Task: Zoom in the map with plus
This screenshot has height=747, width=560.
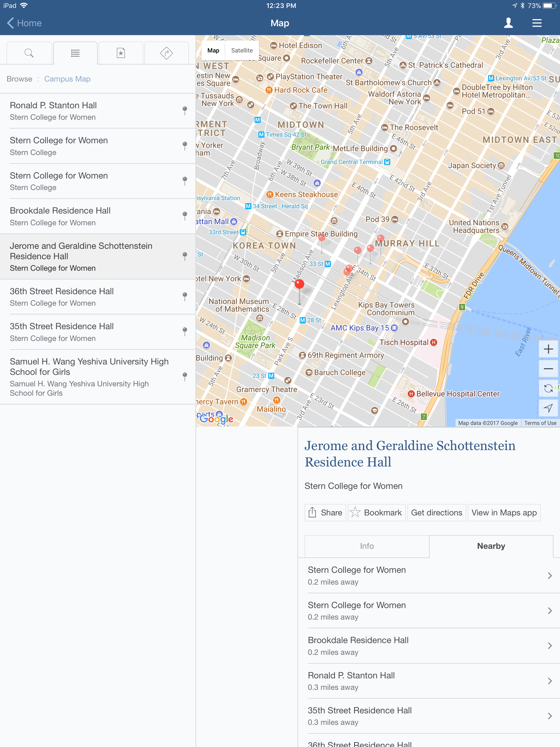Action: (x=548, y=349)
